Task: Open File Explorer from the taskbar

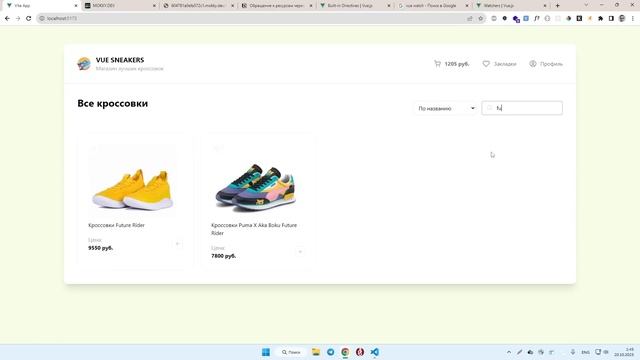Action: click(316, 352)
